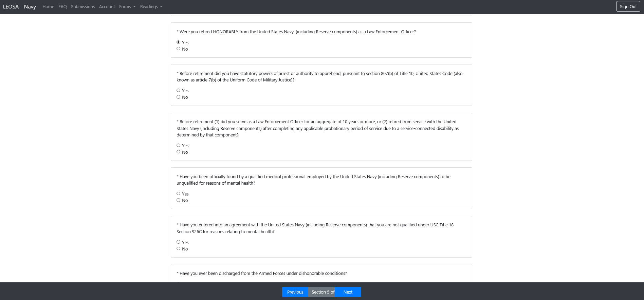Proceed with the Next button

(x=348, y=292)
